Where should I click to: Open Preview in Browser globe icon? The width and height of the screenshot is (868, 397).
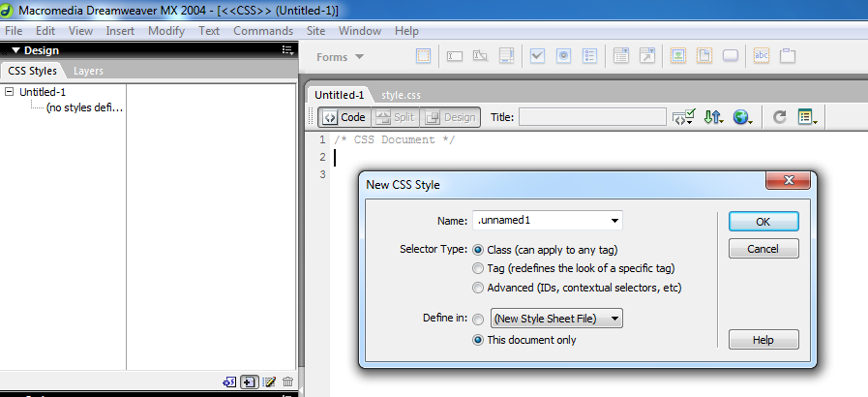tap(742, 117)
